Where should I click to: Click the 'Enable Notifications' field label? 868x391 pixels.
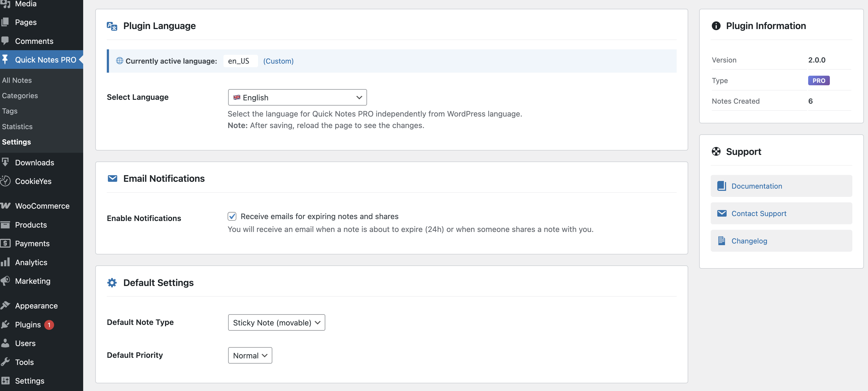point(144,218)
